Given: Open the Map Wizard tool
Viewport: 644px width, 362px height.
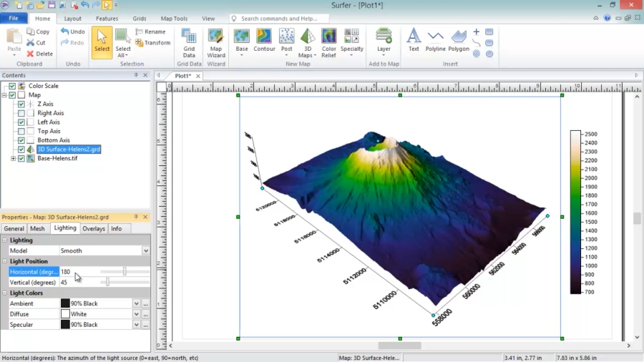Looking at the screenshot, I should [215, 41].
